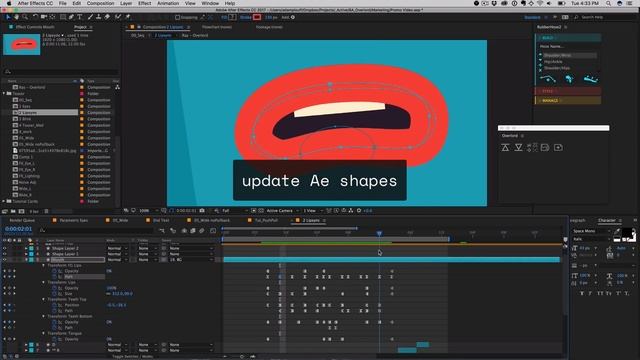Expand Shape Layer 2 properties

click(26, 248)
